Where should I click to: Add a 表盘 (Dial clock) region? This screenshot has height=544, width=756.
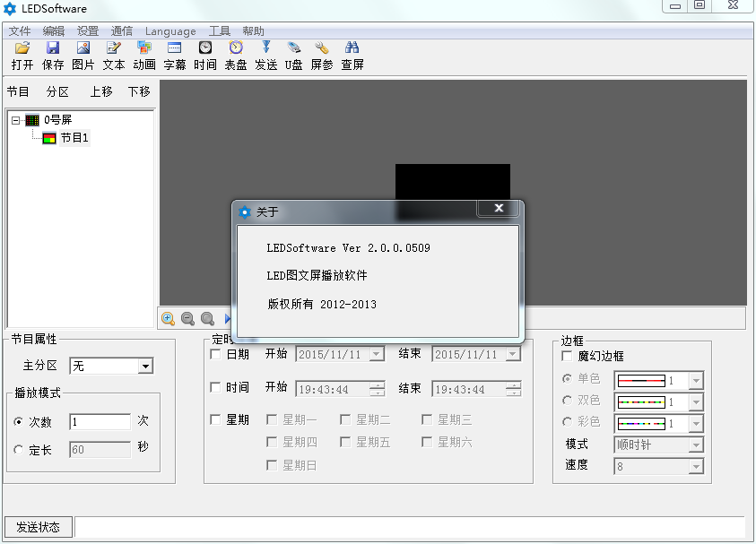point(236,47)
